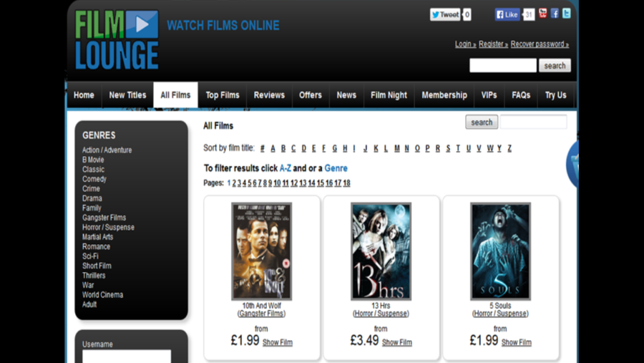This screenshot has height=363, width=644.
Task: Click the Register link
Action: point(493,44)
